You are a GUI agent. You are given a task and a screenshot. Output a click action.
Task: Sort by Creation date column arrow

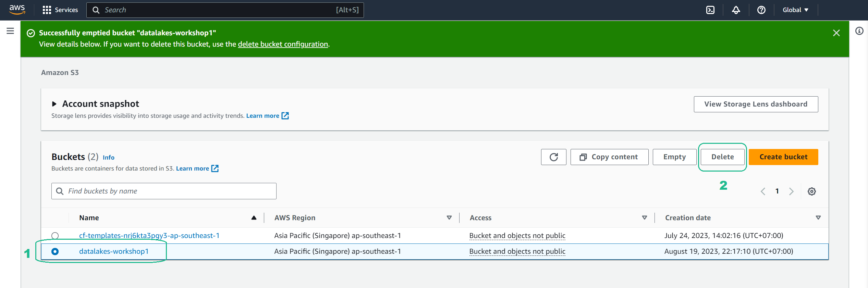(818, 218)
